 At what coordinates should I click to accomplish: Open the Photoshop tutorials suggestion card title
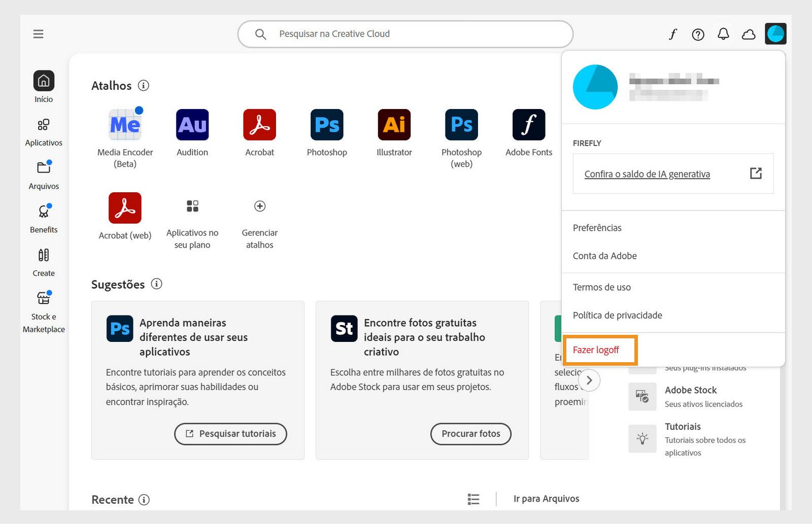193,337
